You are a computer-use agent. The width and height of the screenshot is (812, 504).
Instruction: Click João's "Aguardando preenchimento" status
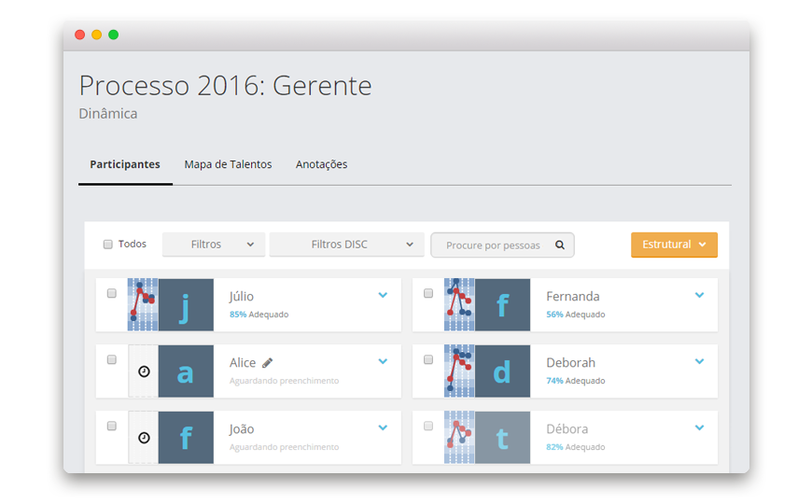tap(285, 447)
